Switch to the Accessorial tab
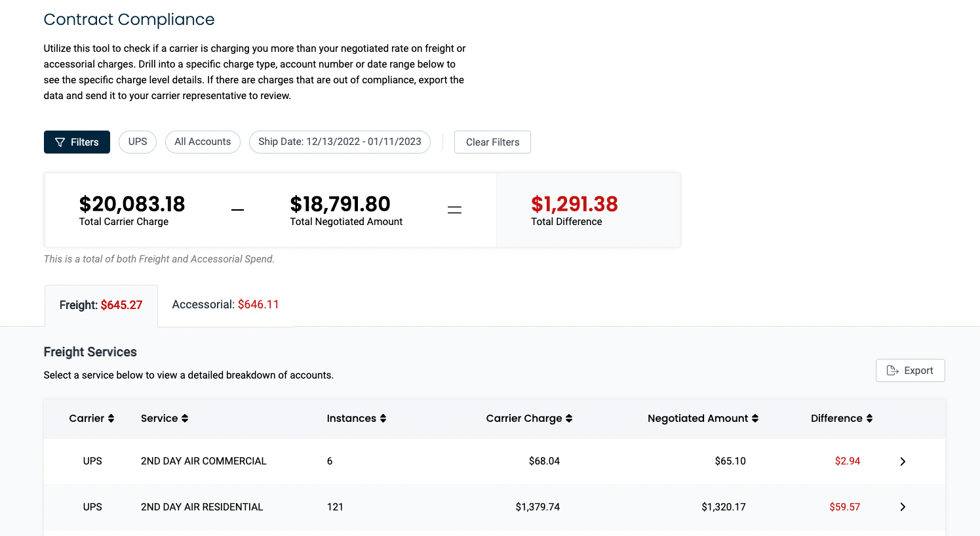 (225, 304)
